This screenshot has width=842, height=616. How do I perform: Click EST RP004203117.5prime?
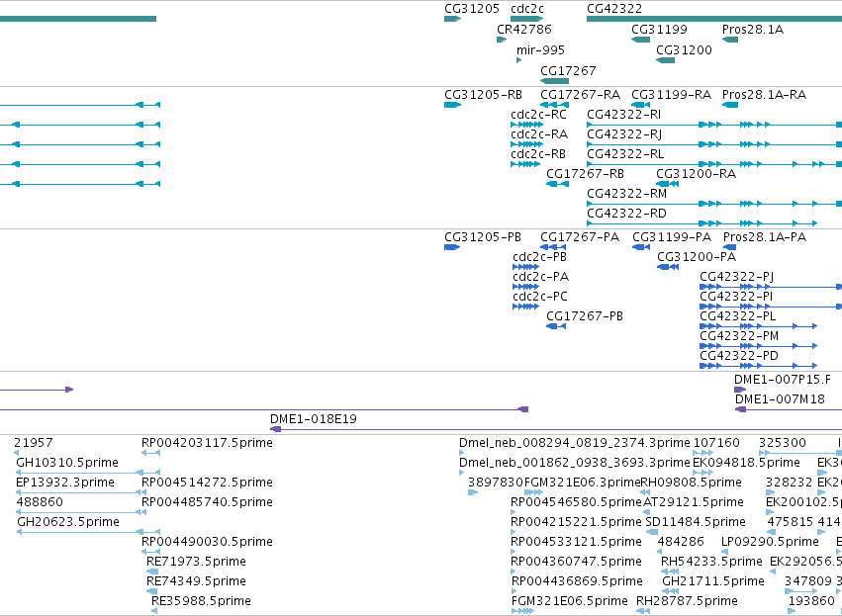[x=150, y=454]
